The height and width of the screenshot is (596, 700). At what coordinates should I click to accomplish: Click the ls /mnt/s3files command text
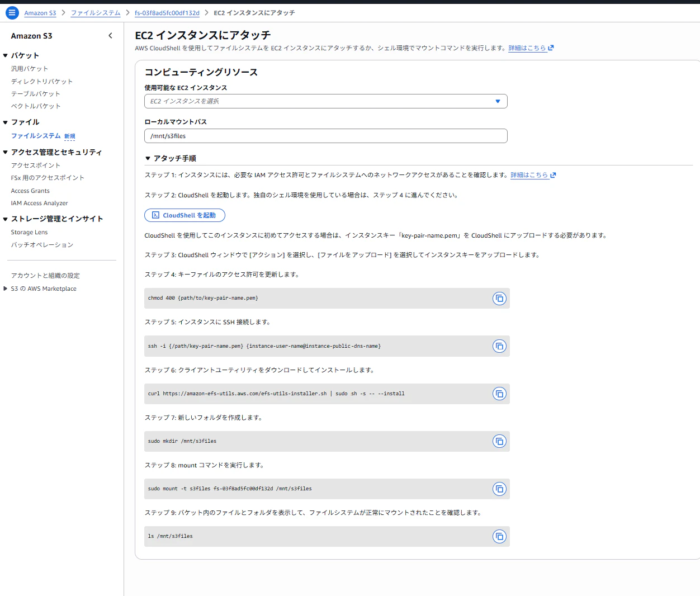(x=171, y=536)
